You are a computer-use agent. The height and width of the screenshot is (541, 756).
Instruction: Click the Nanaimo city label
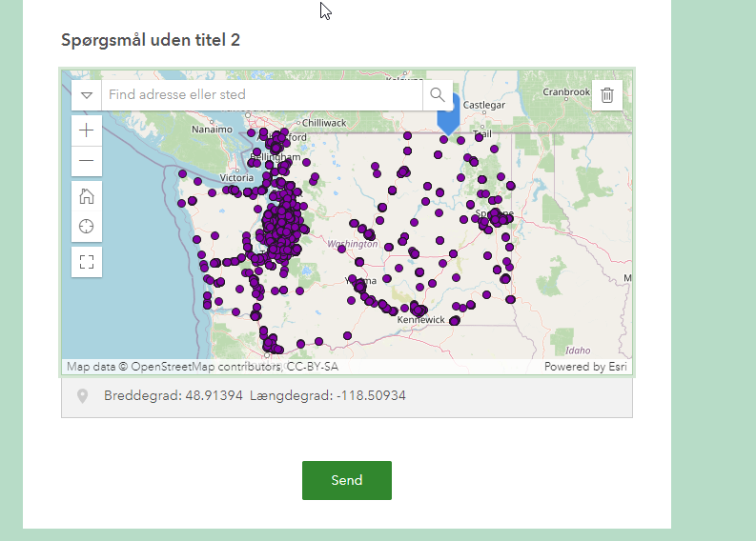[x=213, y=130]
